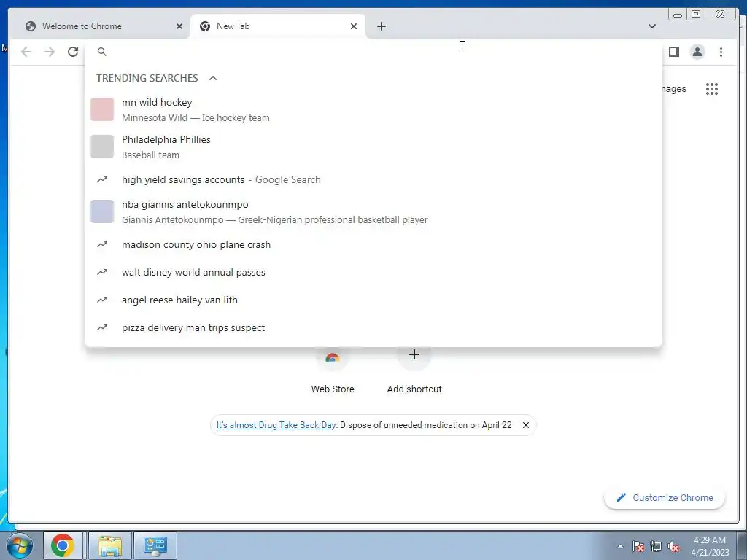Viewport: 747px width, 560px height.
Task: Click the Giannis Antetokounmpo thumbnail
Action: (x=102, y=211)
